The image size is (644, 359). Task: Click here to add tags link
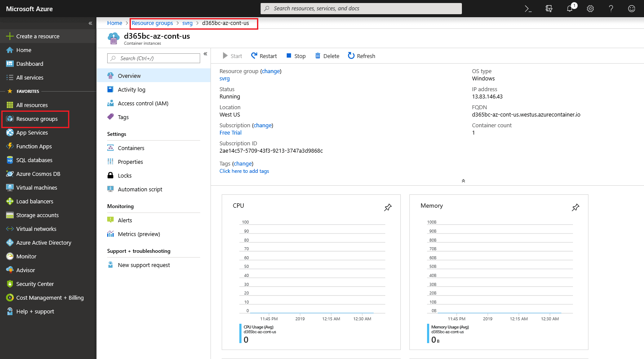[x=244, y=171]
